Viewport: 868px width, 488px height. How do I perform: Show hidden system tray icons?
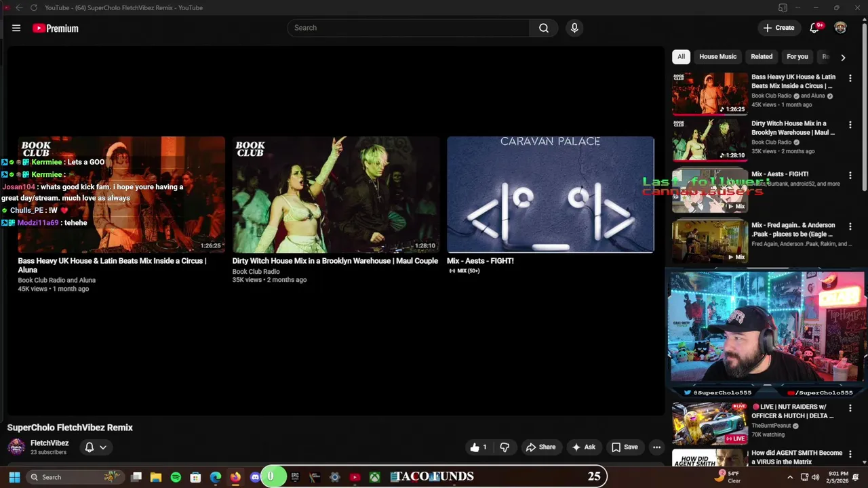[x=790, y=477]
